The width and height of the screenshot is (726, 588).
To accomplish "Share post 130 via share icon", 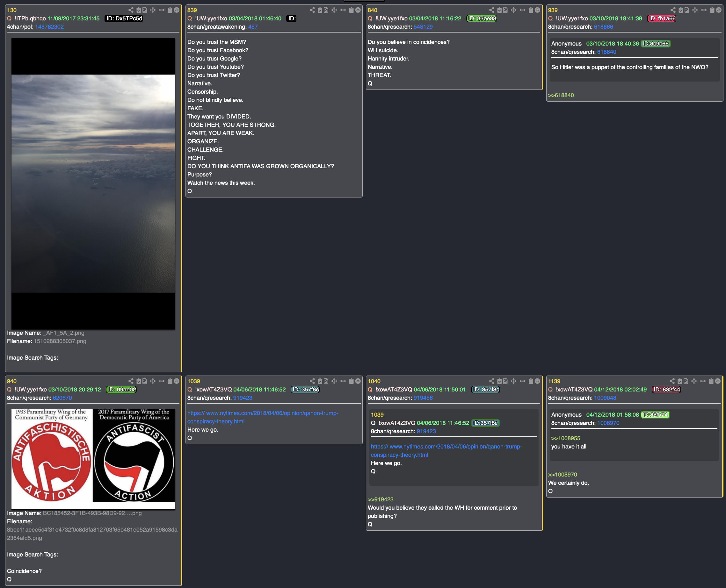I will (x=131, y=10).
